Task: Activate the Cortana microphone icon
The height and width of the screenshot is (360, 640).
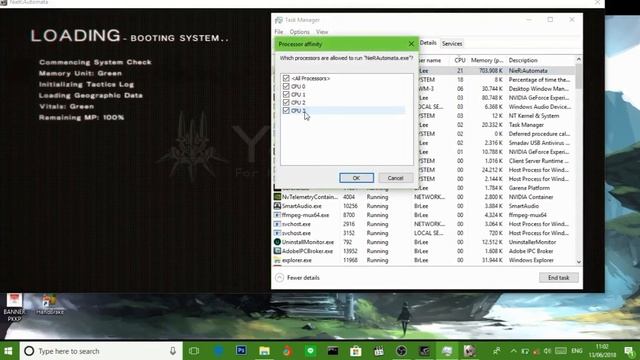Action: tap(173, 351)
